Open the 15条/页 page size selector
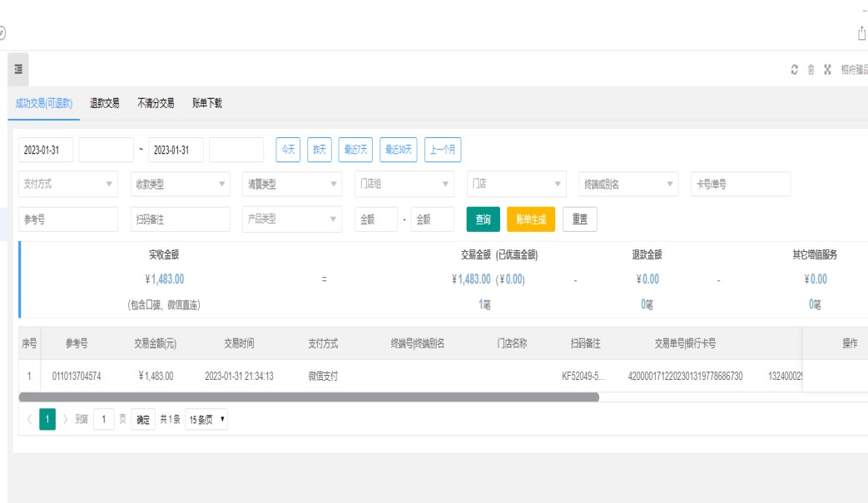868x503 pixels. [x=206, y=420]
